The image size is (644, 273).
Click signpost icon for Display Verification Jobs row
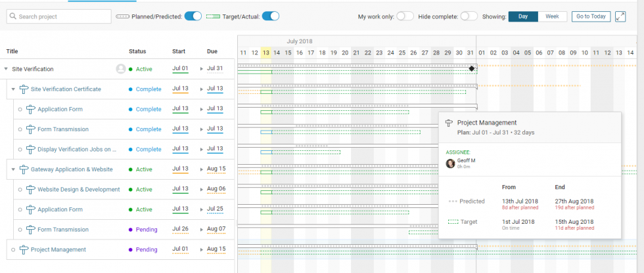[31, 149]
